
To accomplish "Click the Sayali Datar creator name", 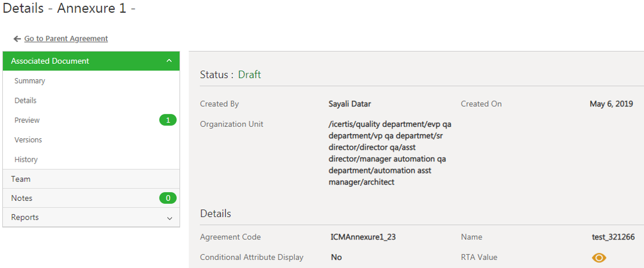I will tap(350, 104).
